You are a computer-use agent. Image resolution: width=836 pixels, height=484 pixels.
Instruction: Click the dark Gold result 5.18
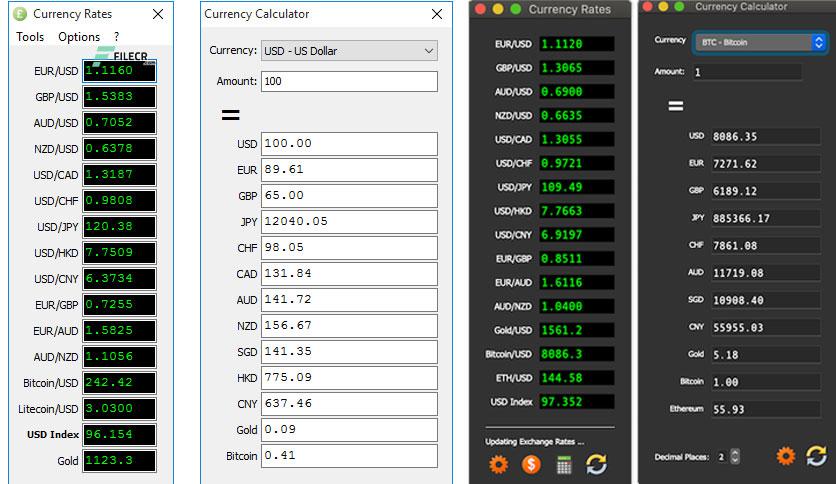(766, 354)
